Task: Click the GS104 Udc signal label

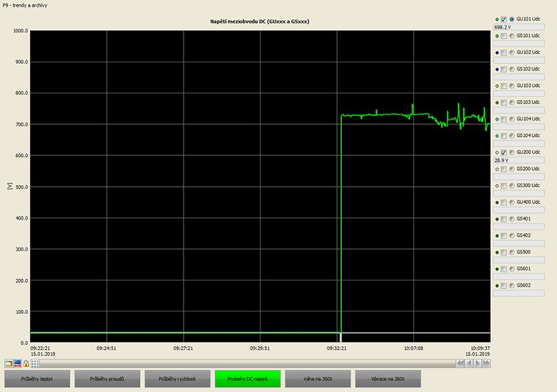Action: [528, 135]
